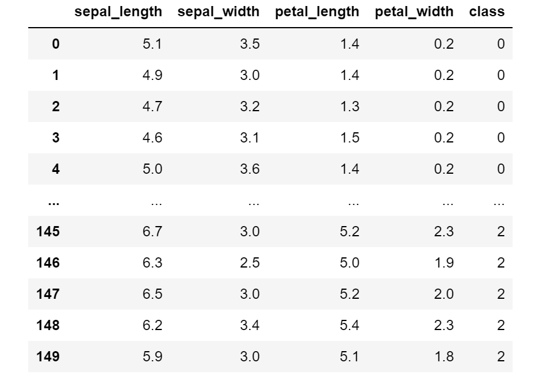
Task: Click sepal_width value 3.1 in row 3
Action: (249, 138)
